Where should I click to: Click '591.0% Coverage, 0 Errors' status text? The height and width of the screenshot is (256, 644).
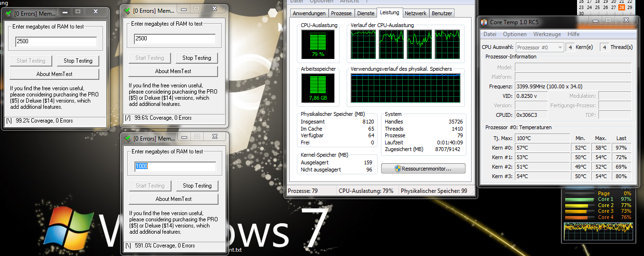pos(165,246)
